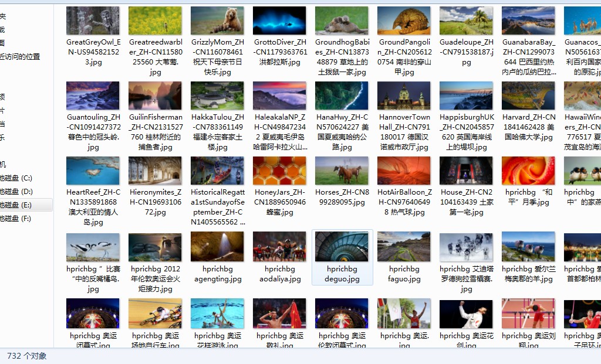Select the hprichbg agengting.jpg cave image
Screen dimensions: 601x364
(217, 247)
